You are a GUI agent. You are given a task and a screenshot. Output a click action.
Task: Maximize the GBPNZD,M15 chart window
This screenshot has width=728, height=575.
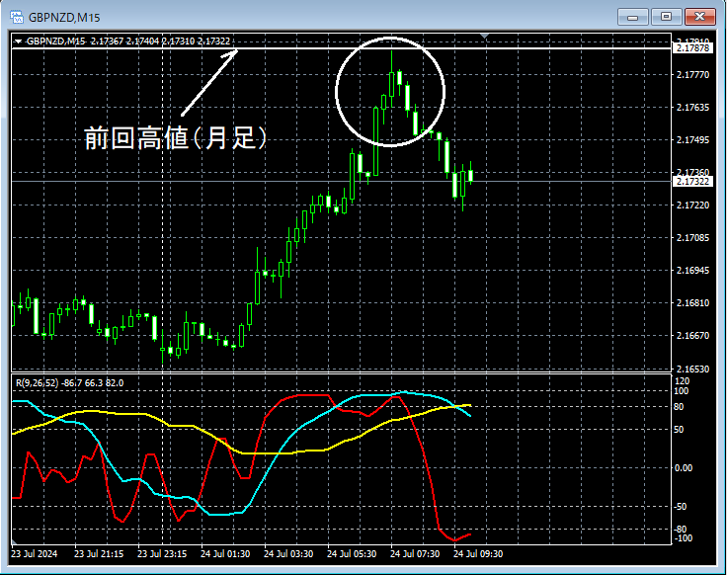(x=666, y=17)
